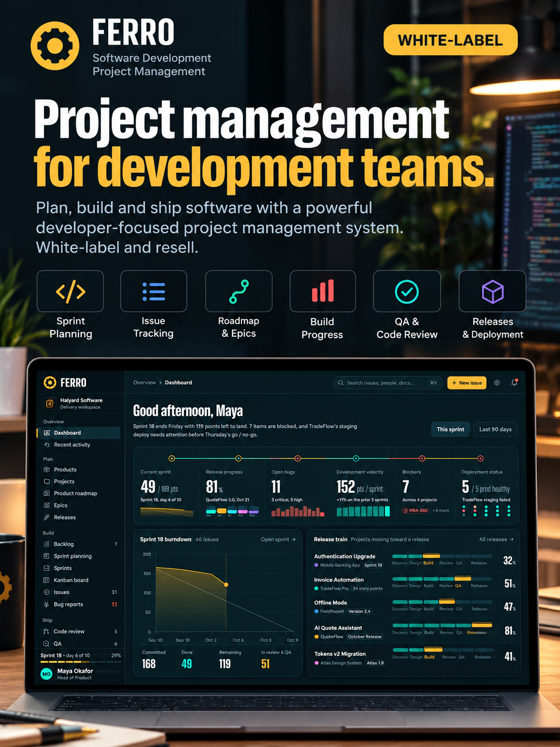Click the In review & QA 51 stat
This screenshot has height=747, width=560.
(x=276, y=659)
